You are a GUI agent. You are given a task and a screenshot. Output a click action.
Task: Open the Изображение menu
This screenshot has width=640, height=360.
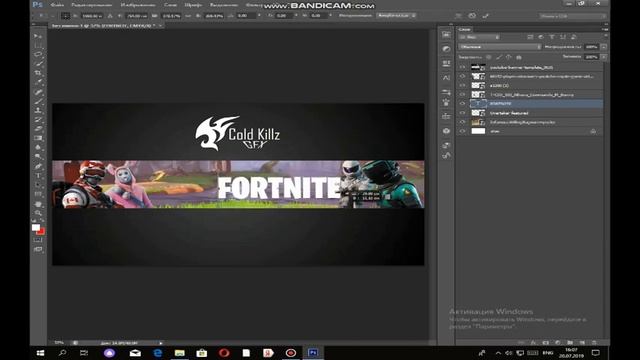coord(138,5)
